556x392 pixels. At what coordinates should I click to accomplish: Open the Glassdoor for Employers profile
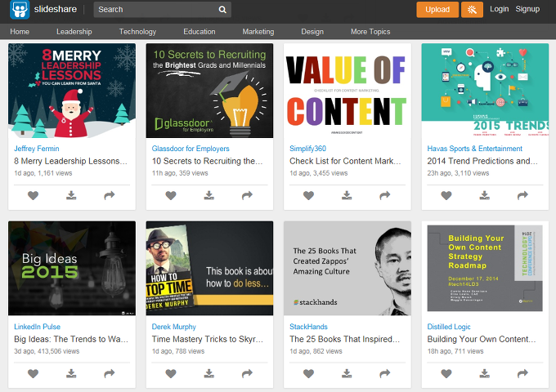click(191, 149)
